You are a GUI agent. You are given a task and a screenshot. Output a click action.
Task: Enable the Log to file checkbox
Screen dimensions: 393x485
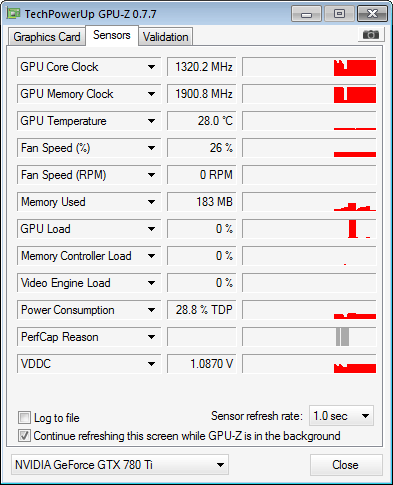click(24, 417)
